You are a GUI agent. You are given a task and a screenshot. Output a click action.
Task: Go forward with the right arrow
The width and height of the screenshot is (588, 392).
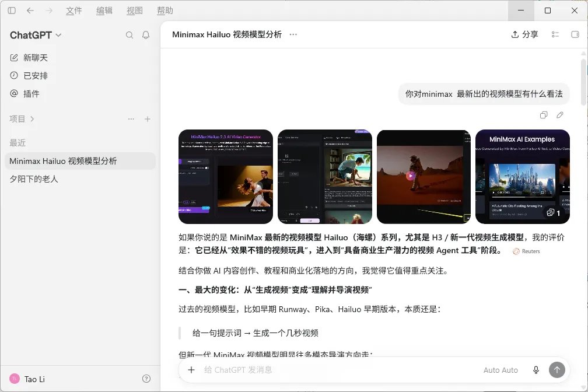[49, 10]
